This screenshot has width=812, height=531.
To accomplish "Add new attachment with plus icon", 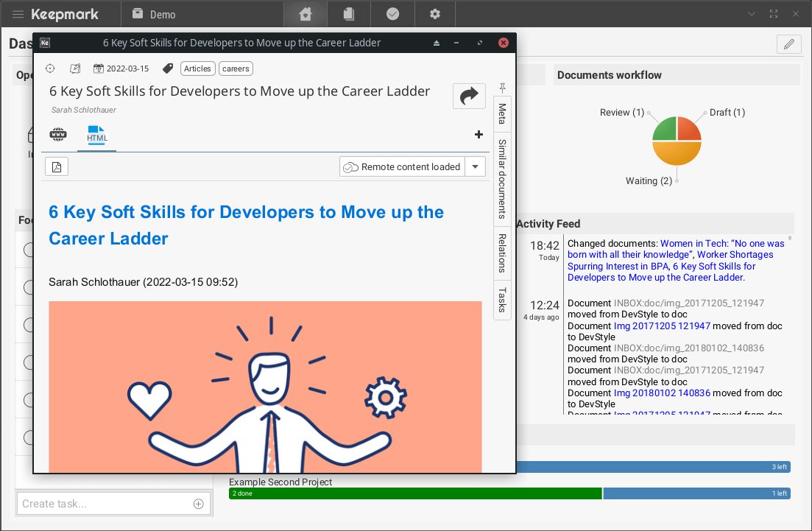I will pyautogui.click(x=479, y=134).
